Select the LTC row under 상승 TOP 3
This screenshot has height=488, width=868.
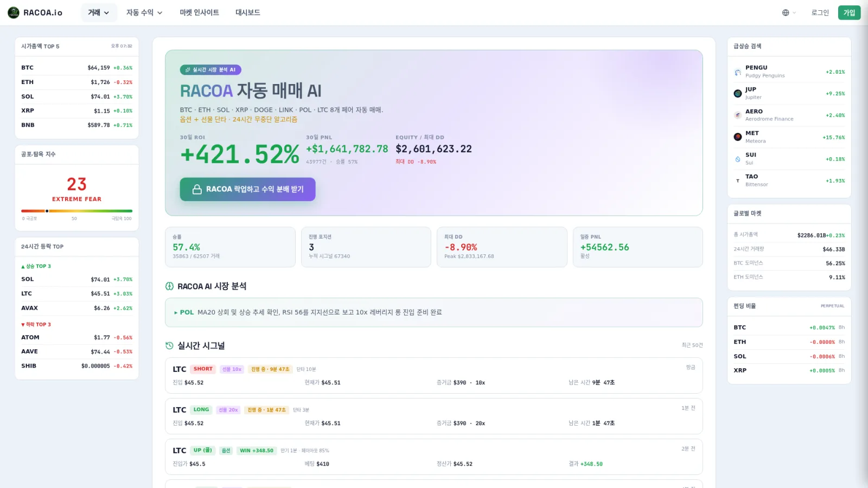tap(76, 294)
